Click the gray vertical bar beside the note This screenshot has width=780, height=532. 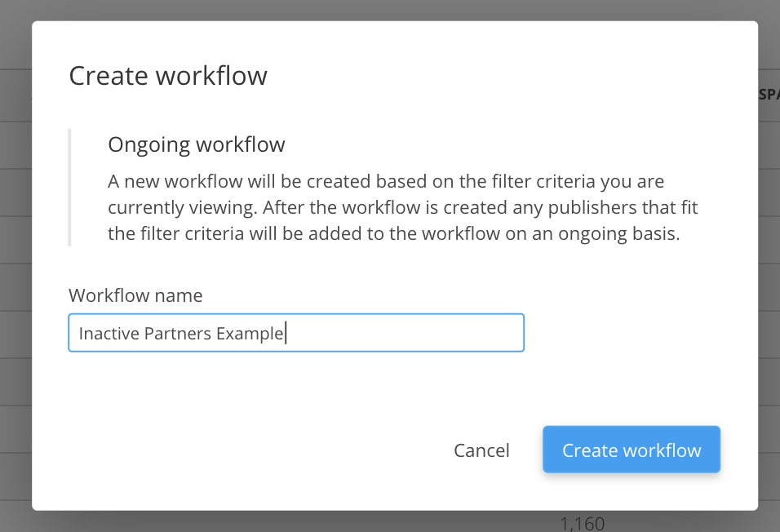[70, 187]
